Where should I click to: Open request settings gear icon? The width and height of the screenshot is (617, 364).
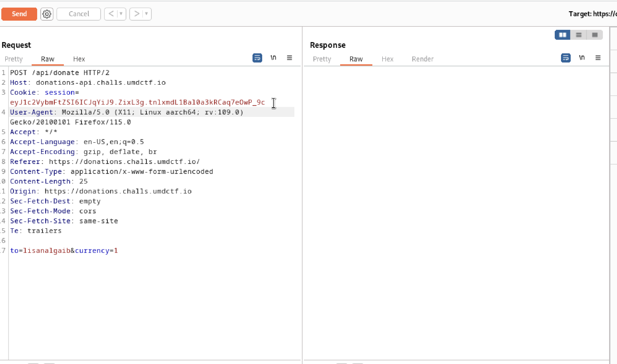[47, 14]
